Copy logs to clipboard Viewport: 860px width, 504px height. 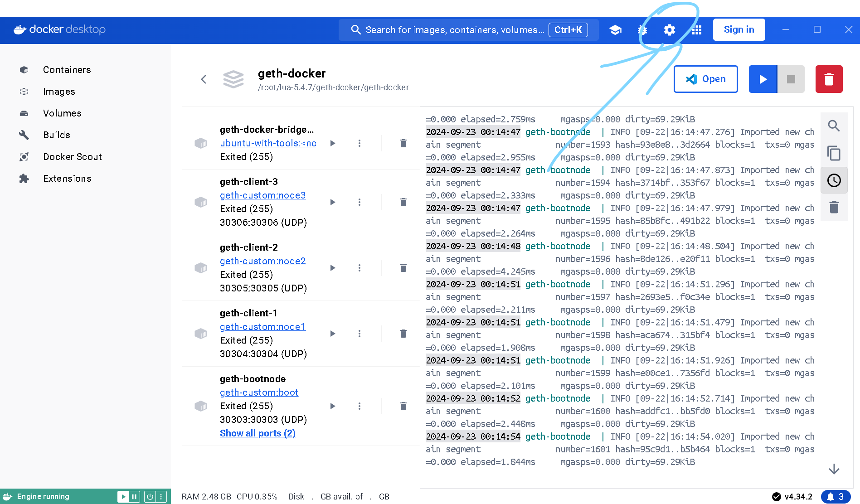coord(834,153)
